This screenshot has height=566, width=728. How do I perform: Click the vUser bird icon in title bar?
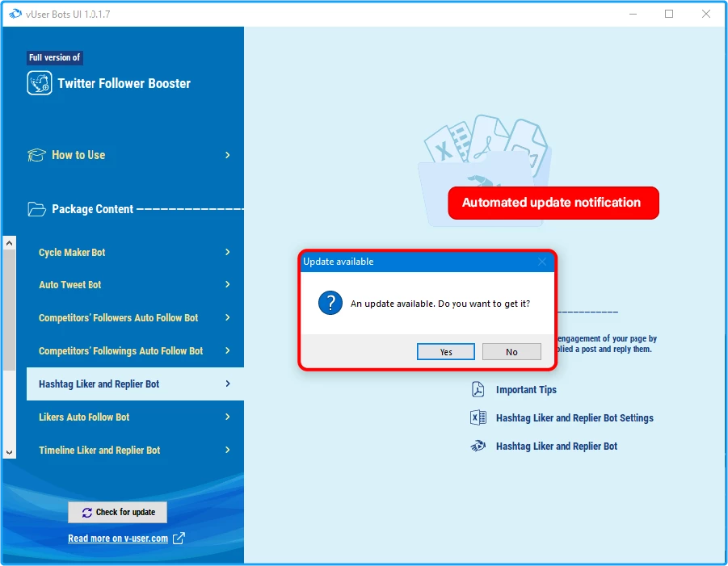[15, 14]
